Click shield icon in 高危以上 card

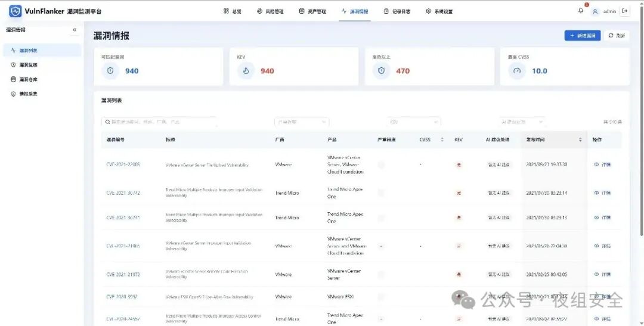click(x=381, y=70)
